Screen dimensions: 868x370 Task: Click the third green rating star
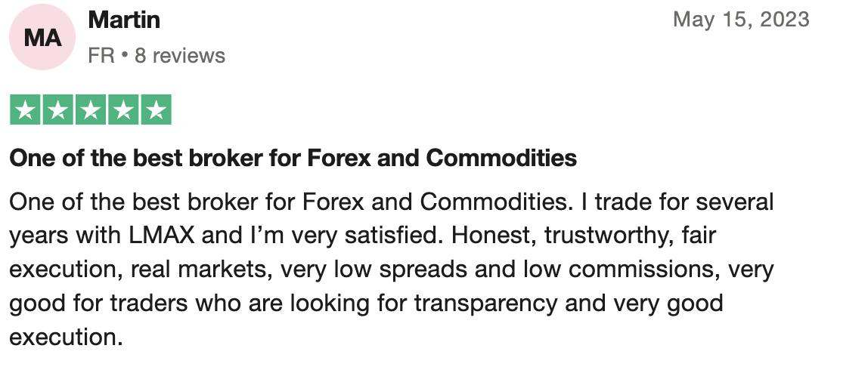(x=90, y=109)
